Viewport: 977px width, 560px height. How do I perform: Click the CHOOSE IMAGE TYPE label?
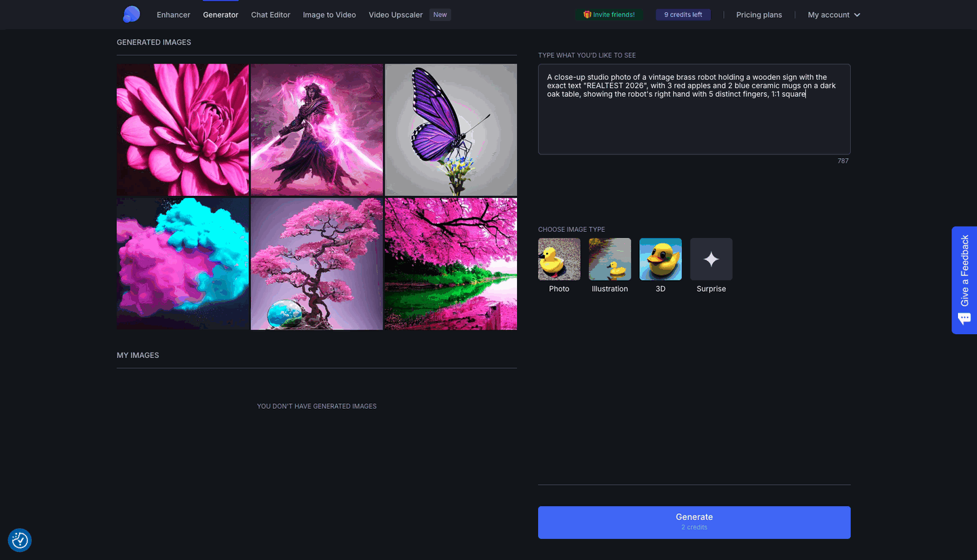tap(571, 229)
